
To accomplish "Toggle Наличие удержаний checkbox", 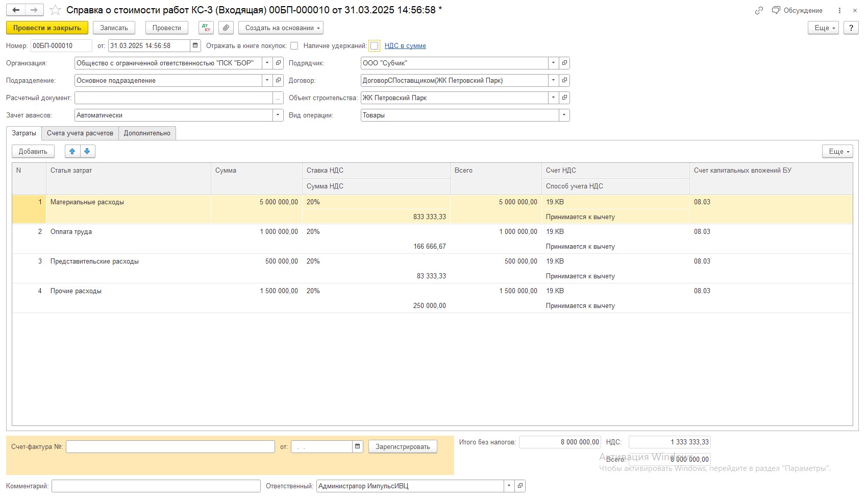I will [375, 46].
